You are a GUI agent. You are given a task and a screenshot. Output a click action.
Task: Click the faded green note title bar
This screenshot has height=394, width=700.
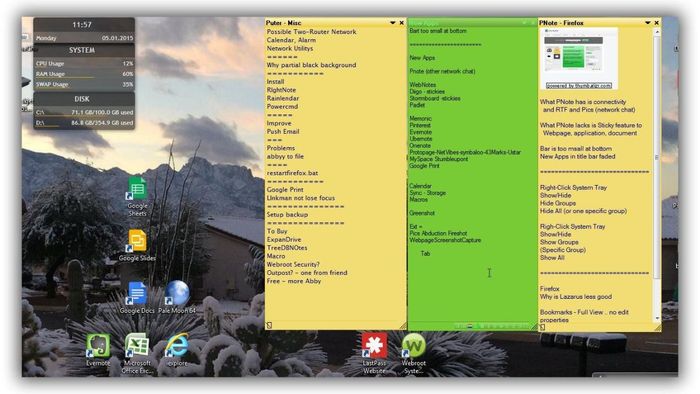pyautogui.click(x=473, y=23)
